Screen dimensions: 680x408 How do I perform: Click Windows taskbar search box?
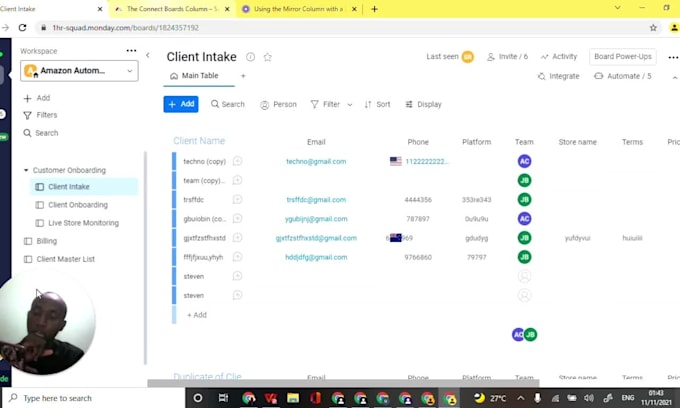95,398
